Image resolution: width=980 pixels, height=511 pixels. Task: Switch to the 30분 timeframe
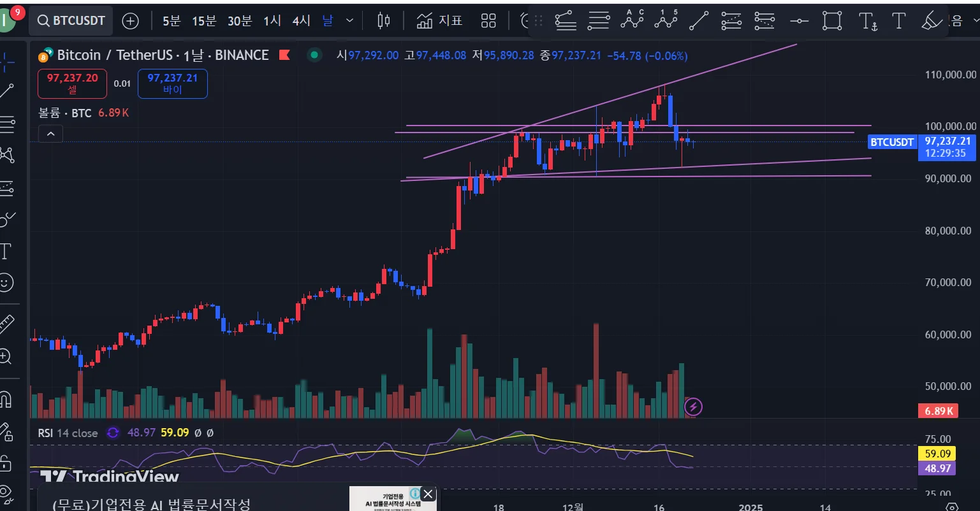coord(240,21)
